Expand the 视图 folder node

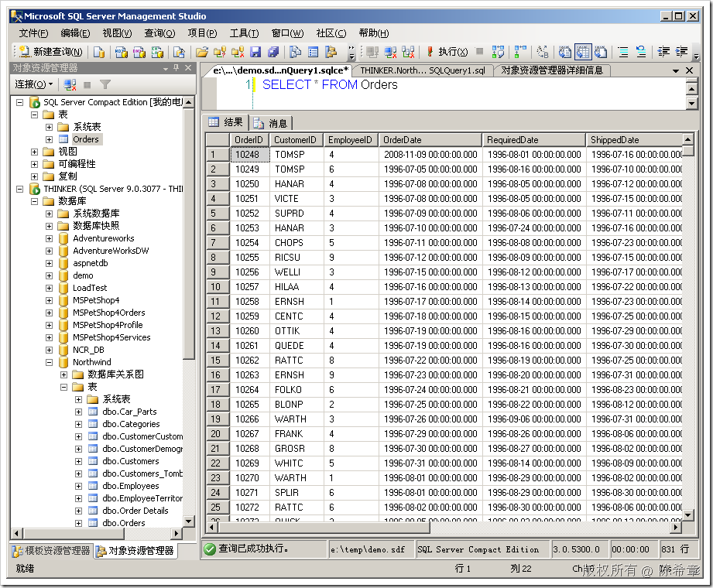click(x=34, y=152)
